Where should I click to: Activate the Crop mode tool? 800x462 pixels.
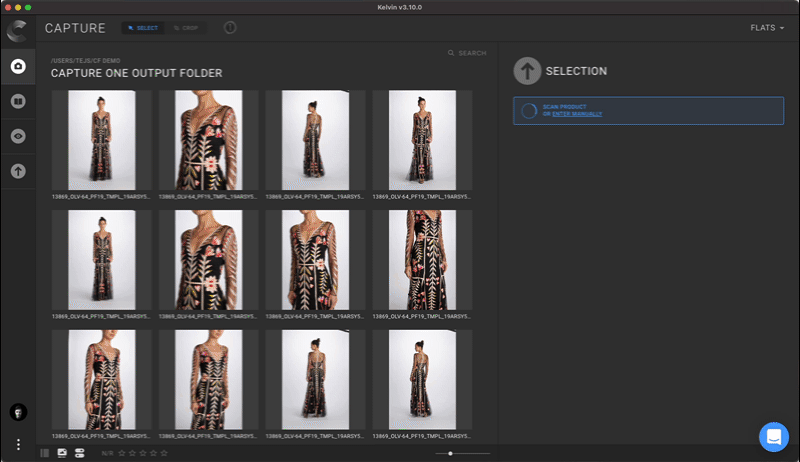point(186,28)
